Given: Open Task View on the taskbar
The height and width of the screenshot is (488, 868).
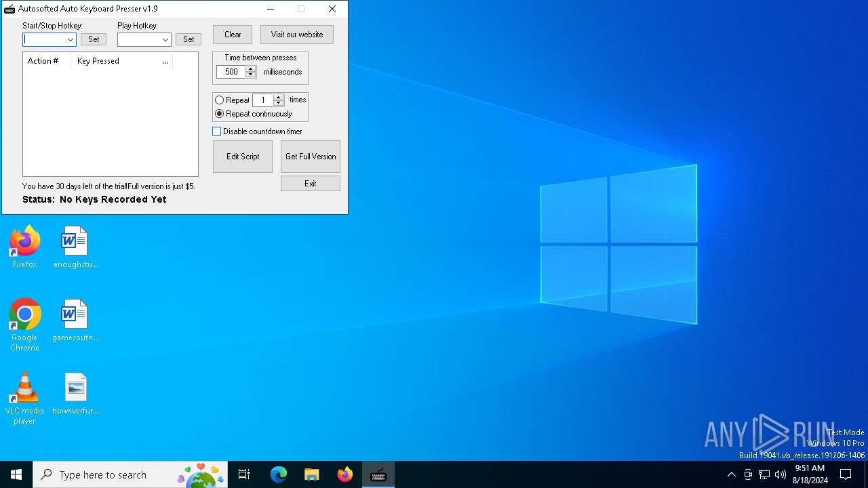Looking at the screenshot, I should 244,474.
